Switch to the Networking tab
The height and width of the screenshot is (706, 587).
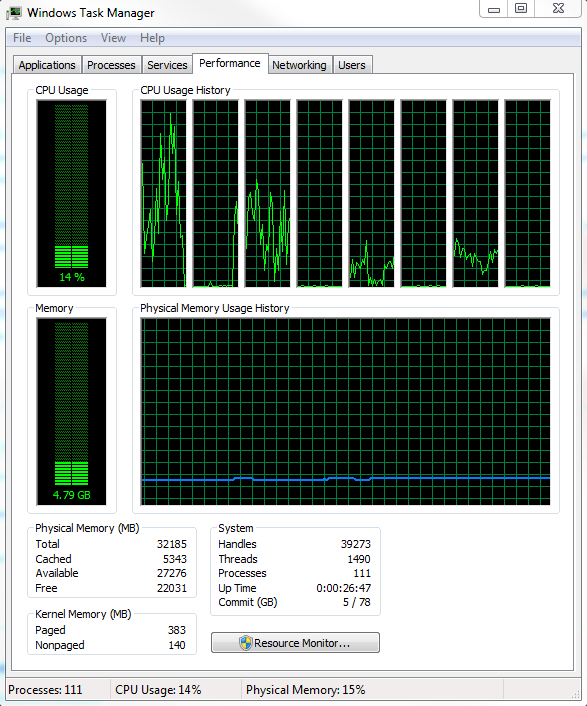[299, 65]
